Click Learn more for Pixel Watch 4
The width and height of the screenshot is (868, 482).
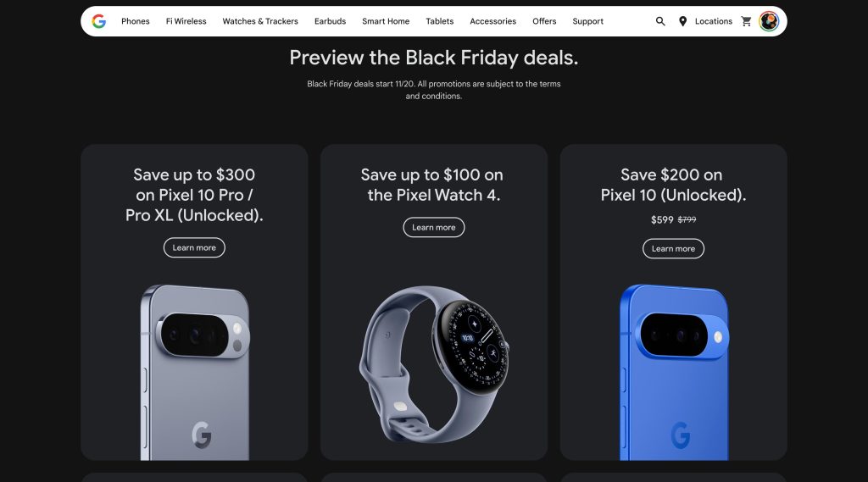click(434, 227)
